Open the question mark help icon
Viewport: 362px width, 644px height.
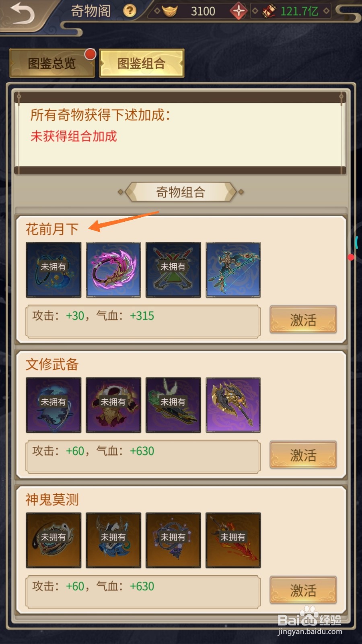[130, 11]
